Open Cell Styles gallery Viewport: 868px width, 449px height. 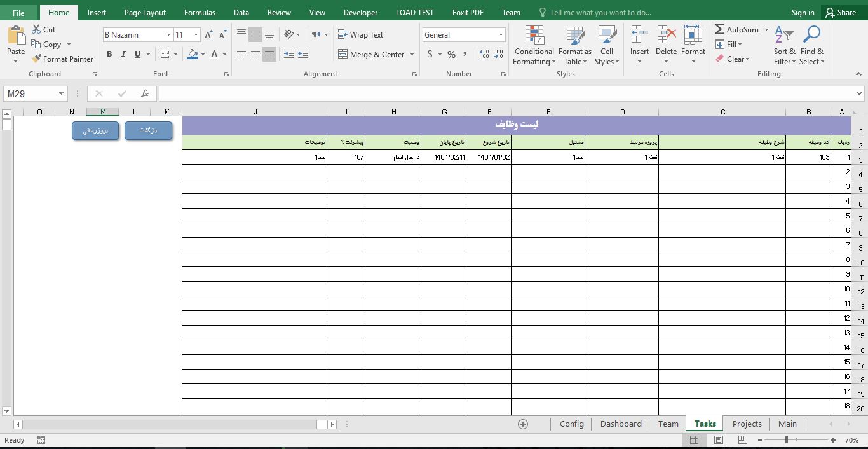(607, 46)
